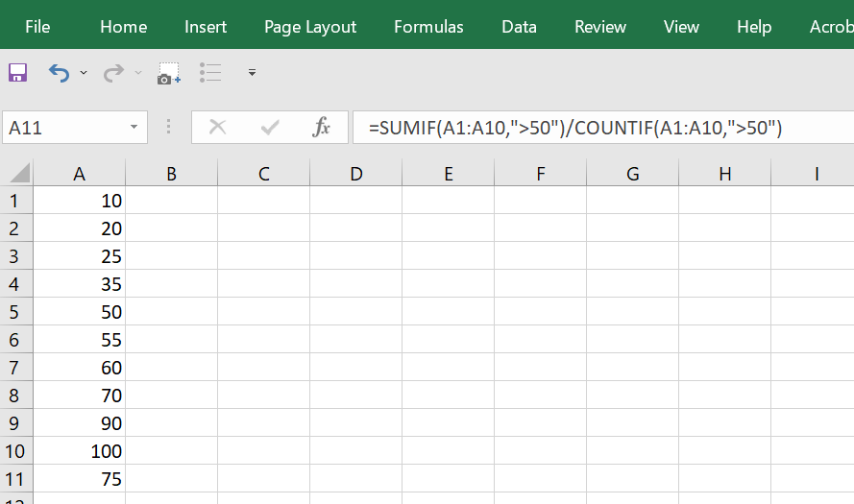854x504 pixels.
Task: Click inside the formula bar
Action: coord(603,128)
